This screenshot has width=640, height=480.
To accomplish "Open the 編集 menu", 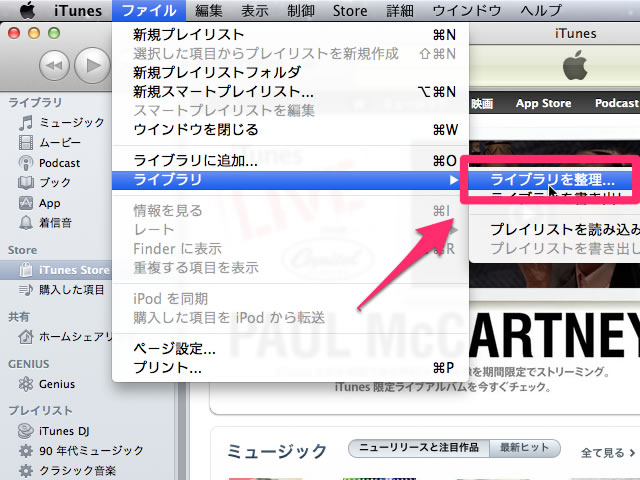I will tap(209, 11).
